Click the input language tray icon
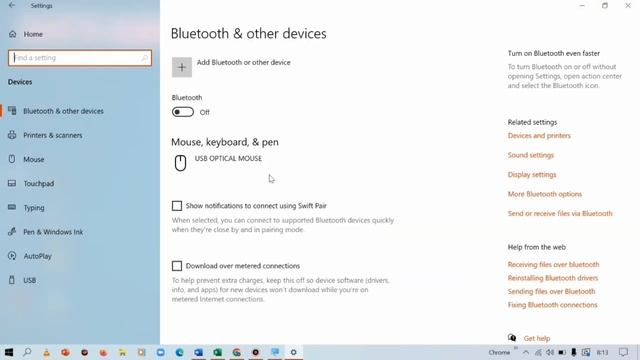 pos(586,352)
